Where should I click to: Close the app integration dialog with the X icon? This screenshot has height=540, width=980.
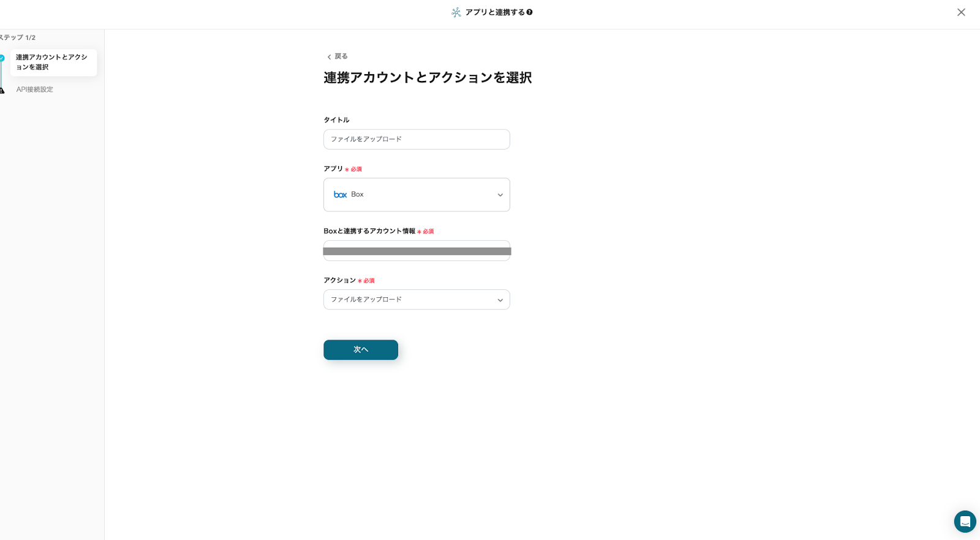(x=961, y=12)
